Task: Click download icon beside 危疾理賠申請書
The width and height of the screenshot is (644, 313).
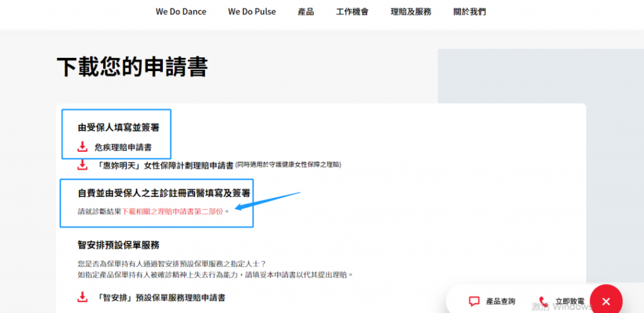Action: coord(82,147)
